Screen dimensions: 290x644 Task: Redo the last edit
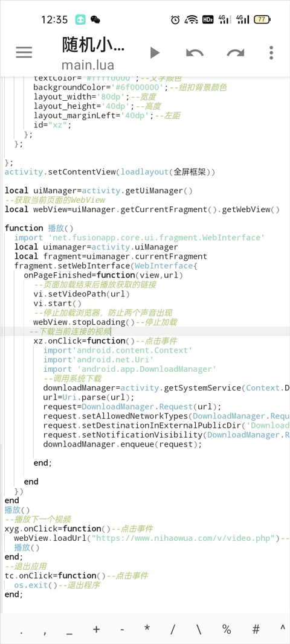236,53
